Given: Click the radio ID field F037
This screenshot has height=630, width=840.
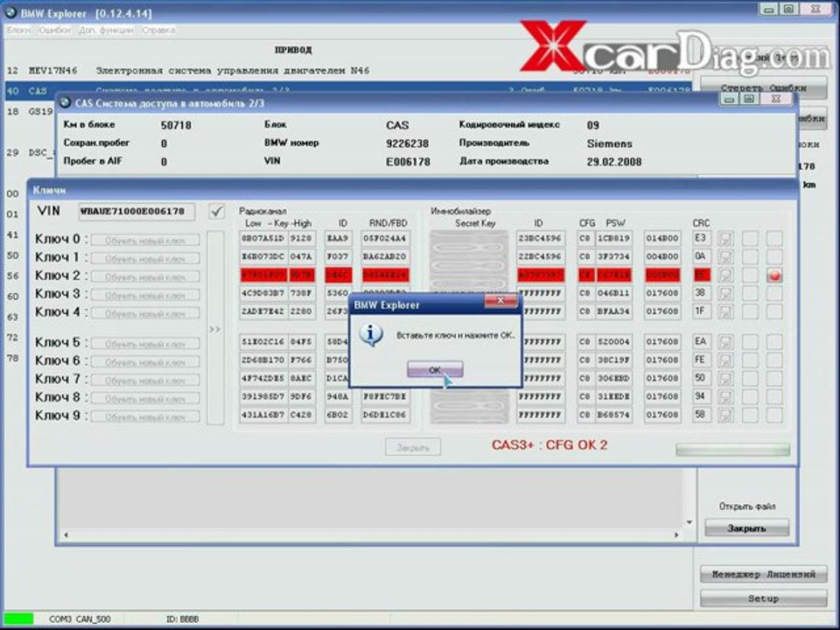Looking at the screenshot, I should (x=338, y=256).
